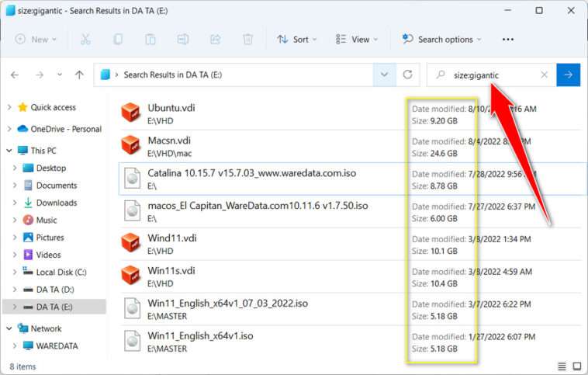Viewport: 588px width, 375px height.
Task: Expand the Quick access node
Action: point(9,107)
